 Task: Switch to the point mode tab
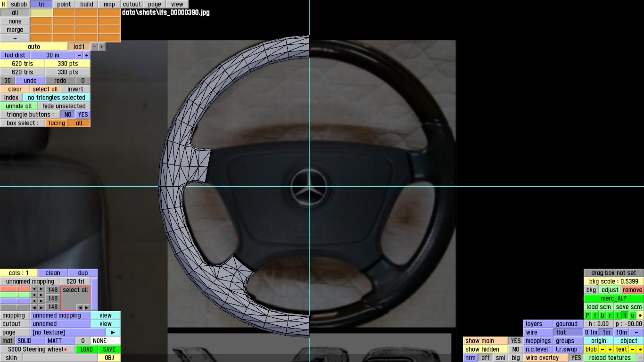(x=64, y=4)
